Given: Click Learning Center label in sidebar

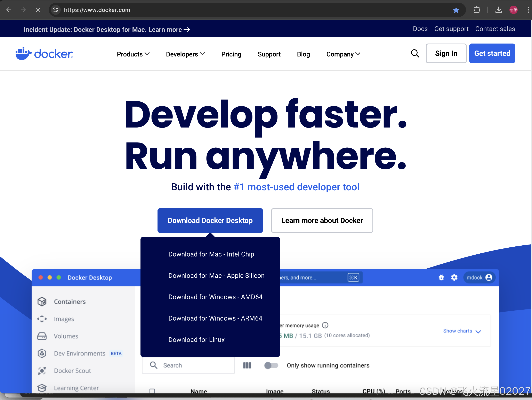Looking at the screenshot, I should (76, 388).
